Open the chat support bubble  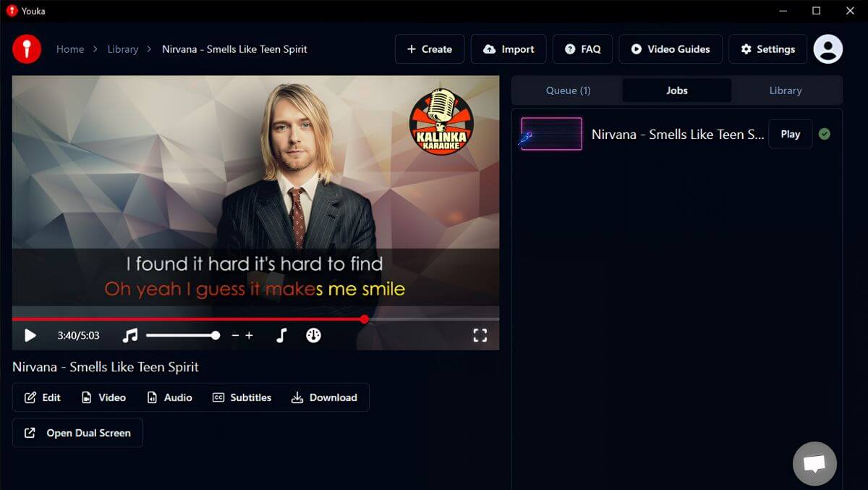tap(814, 463)
